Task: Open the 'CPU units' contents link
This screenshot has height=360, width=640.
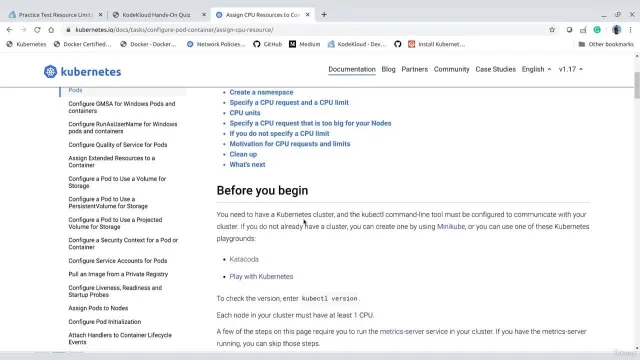Action: (x=244, y=113)
